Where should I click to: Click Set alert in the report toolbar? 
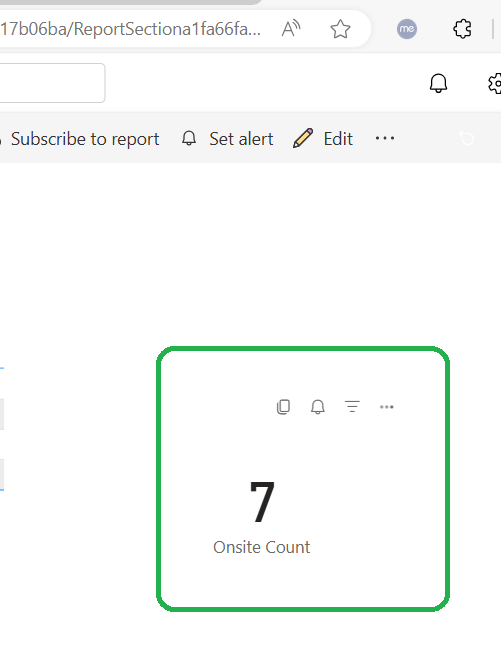point(227,139)
